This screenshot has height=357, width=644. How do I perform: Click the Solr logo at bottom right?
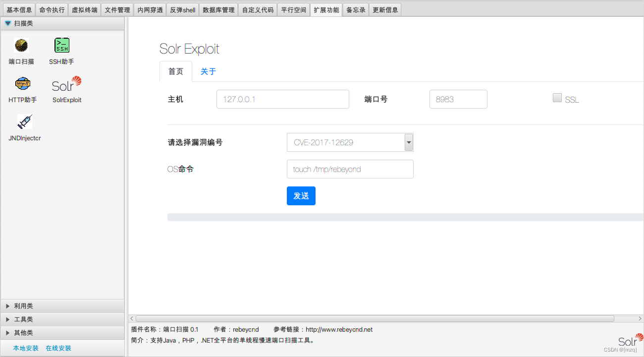631,340
